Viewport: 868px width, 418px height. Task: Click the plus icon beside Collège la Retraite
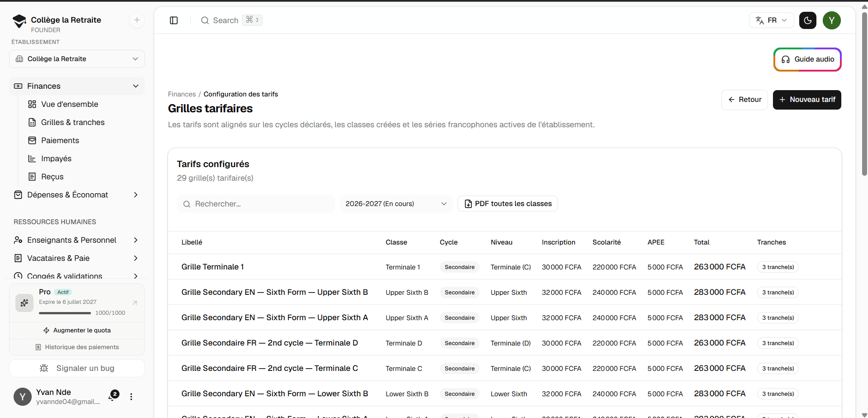137,20
